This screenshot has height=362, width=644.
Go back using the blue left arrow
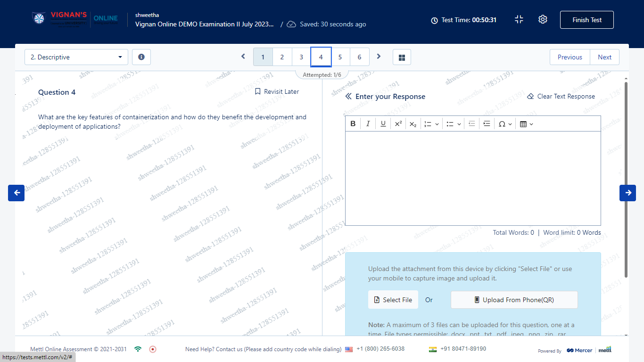pos(17,193)
